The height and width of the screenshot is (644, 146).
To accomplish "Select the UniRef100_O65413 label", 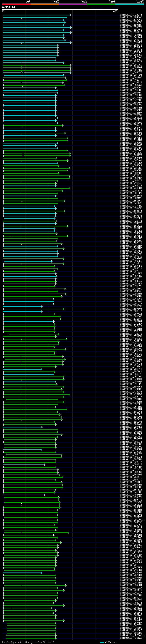I will pyautogui.click(x=131, y=60).
